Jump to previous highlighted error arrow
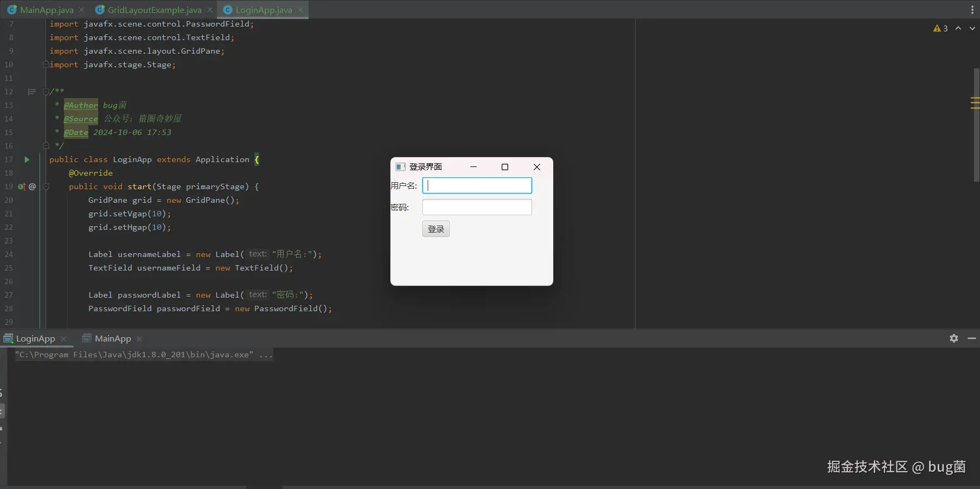The height and width of the screenshot is (489, 980). 958,28
